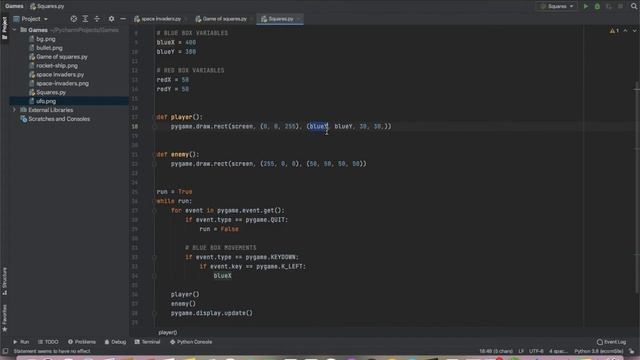Hide the Project panel with minus icon
This screenshot has height=360, width=640.
pyautogui.click(x=123, y=19)
